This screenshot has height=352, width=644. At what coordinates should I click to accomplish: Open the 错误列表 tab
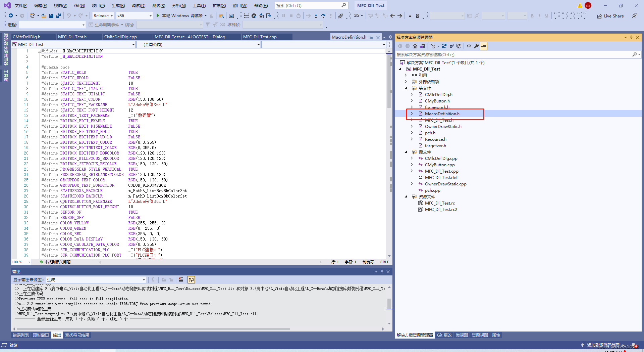point(21,335)
